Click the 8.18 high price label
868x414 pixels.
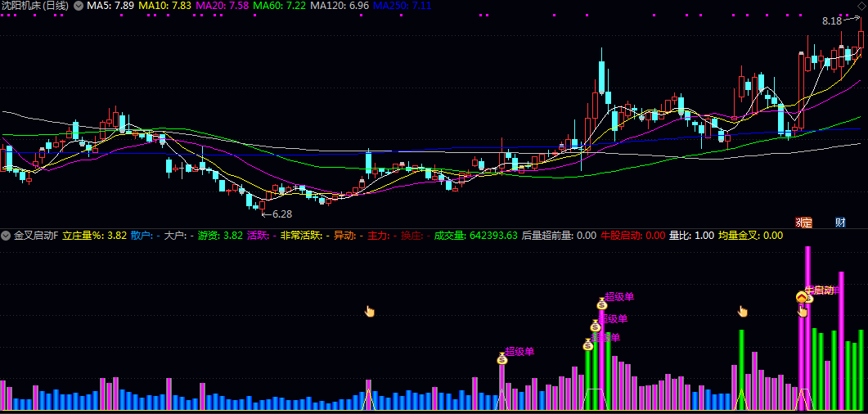pyautogui.click(x=832, y=21)
